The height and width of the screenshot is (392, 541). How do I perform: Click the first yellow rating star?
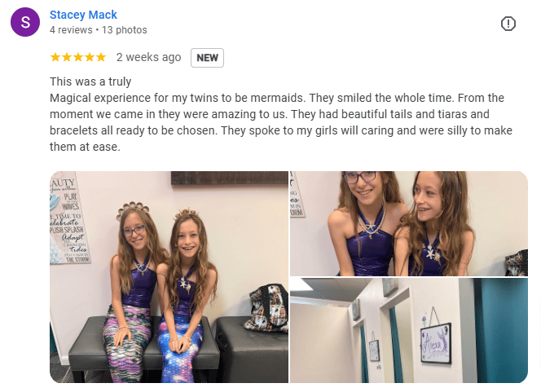55,57
